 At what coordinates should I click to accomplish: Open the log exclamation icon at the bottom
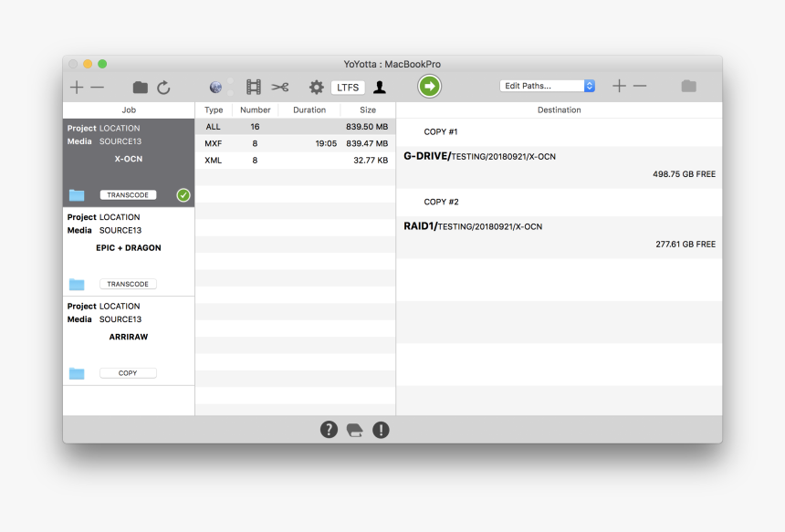pyautogui.click(x=381, y=429)
